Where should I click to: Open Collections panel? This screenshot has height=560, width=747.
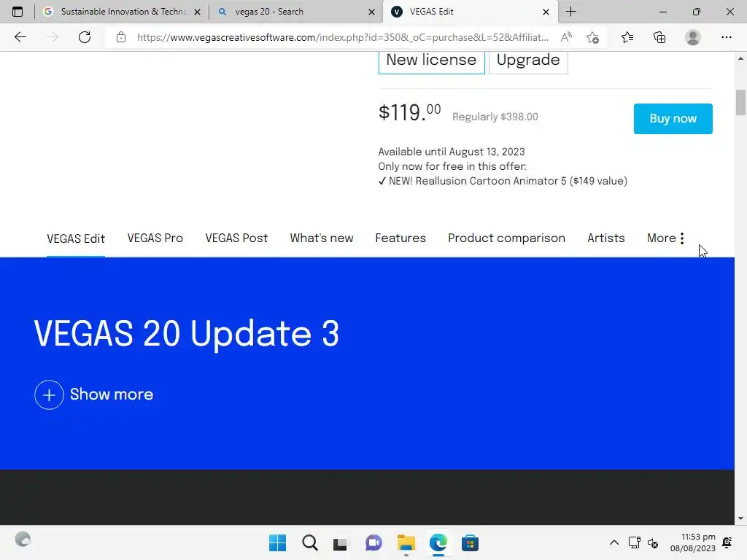(x=659, y=37)
